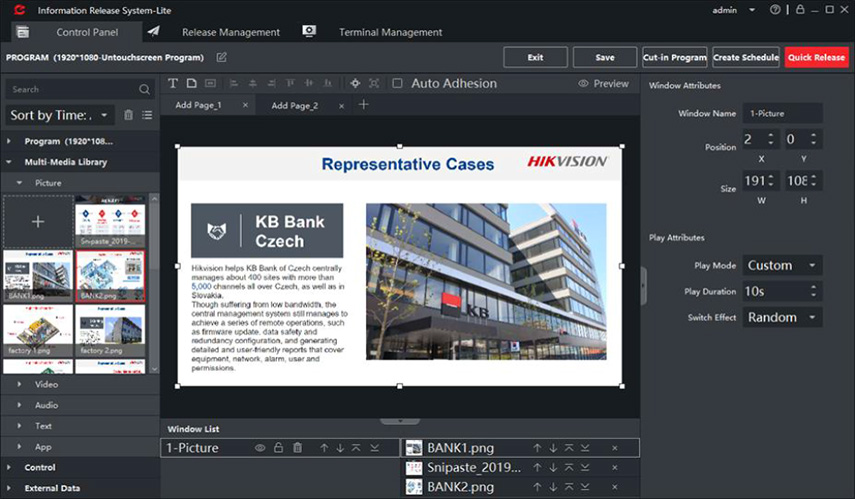
Task: Click the center horizontally icon in toolbar
Action: click(x=252, y=83)
